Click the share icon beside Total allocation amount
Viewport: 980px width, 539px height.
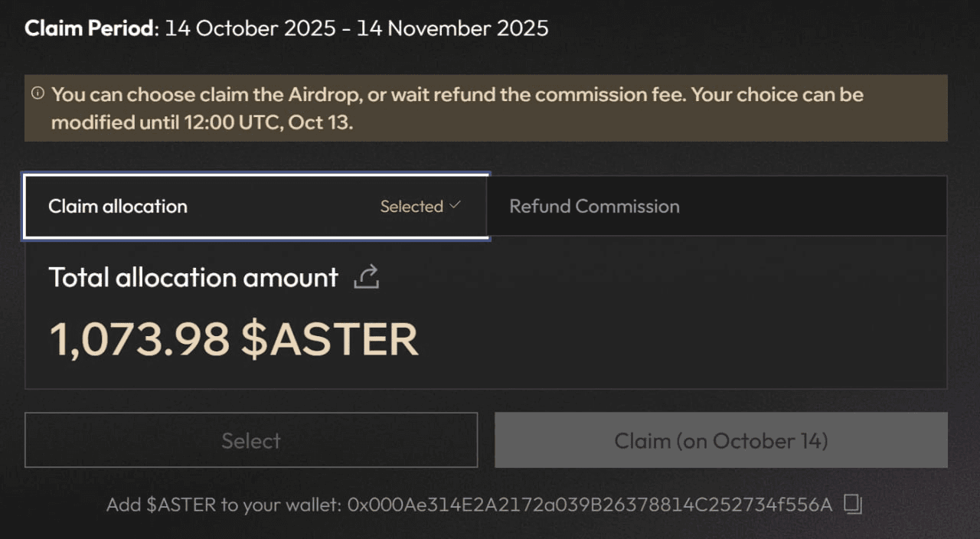click(x=367, y=277)
